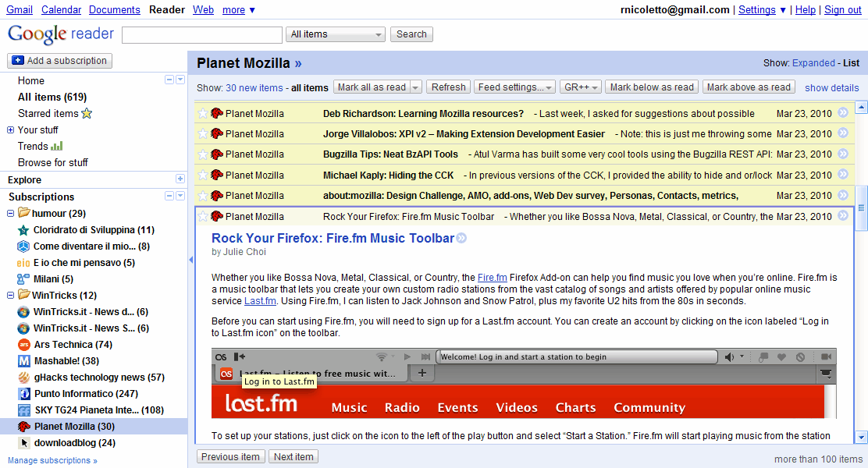
Task: Open Jorge Villalobos item original page arrow icon
Action: (843, 133)
